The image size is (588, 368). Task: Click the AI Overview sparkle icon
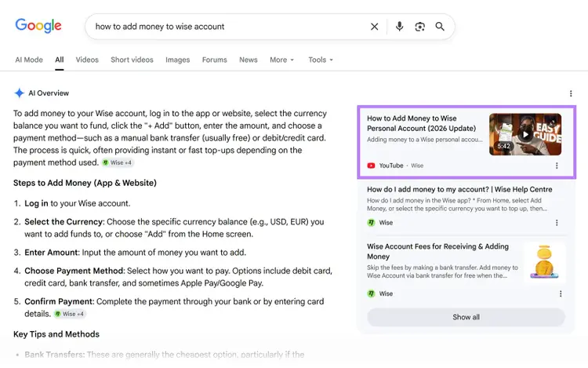[x=19, y=93]
